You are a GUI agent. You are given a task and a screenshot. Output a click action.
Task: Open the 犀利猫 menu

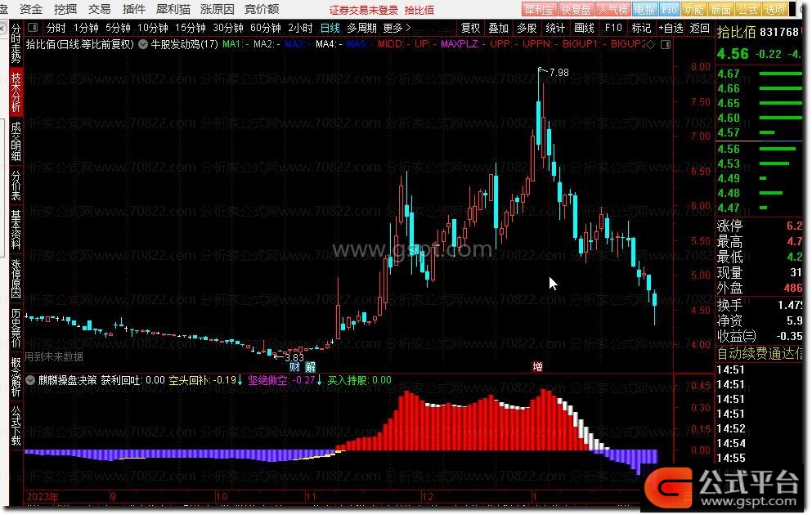[x=173, y=9]
